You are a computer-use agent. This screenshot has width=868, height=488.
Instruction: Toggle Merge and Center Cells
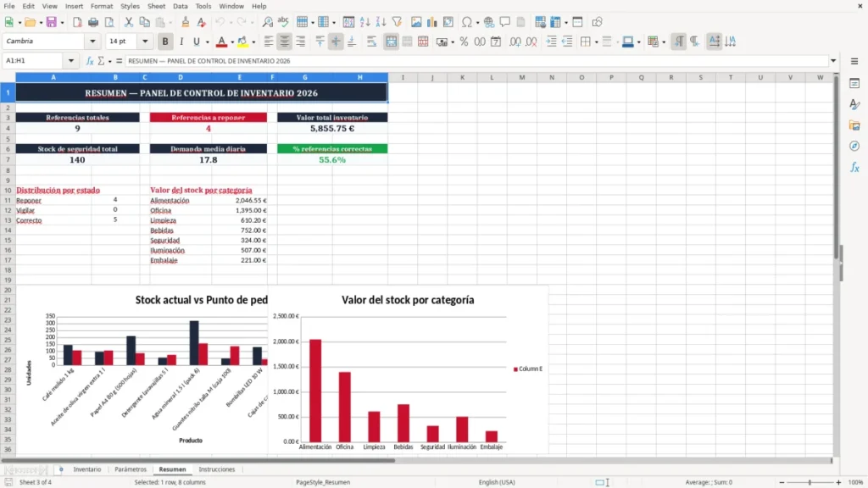(391, 42)
